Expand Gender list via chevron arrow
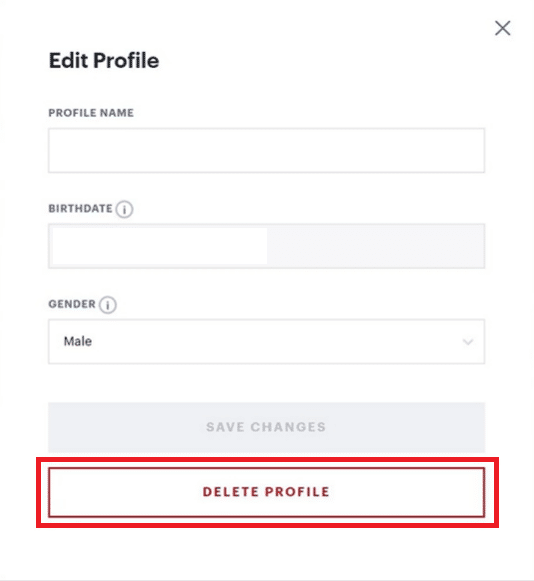The width and height of the screenshot is (534, 581). pyautogui.click(x=468, y=342)
